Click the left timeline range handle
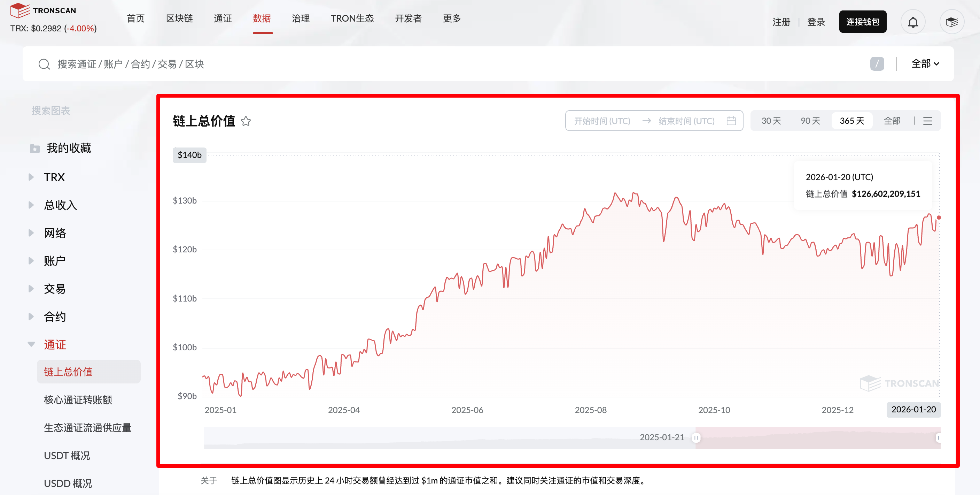Viewport: 980px width, 495px height. pyautogui.click(x=696, y=438)
